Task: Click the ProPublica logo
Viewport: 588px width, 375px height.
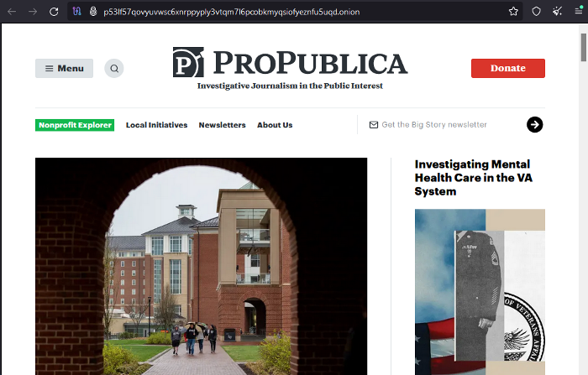Action: (290, 68)
